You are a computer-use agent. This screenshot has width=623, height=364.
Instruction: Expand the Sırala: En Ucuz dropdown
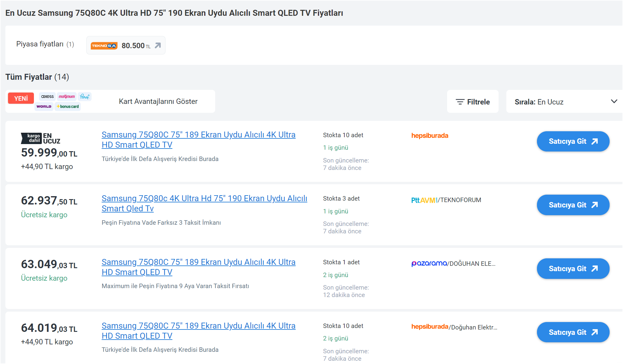(x=564, y=102)
